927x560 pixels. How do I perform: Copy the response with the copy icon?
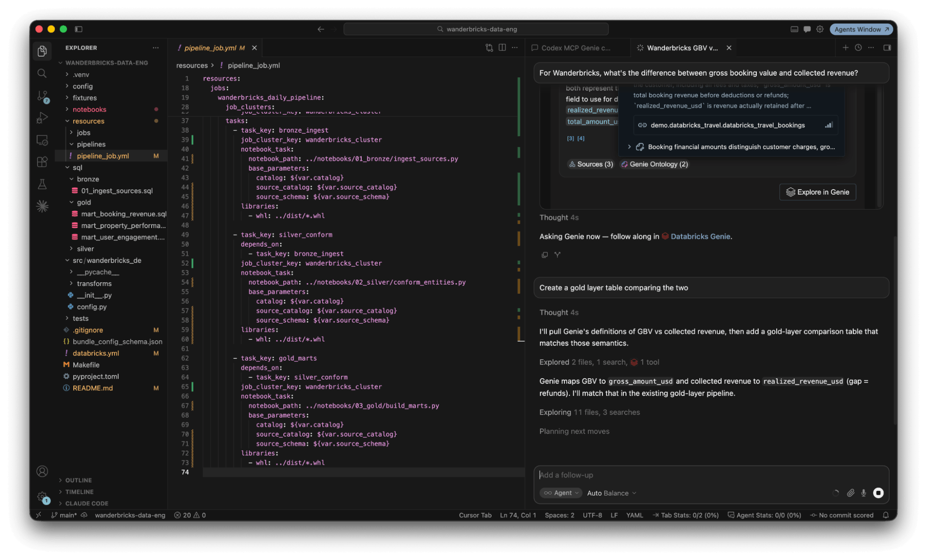pos(544,255)
